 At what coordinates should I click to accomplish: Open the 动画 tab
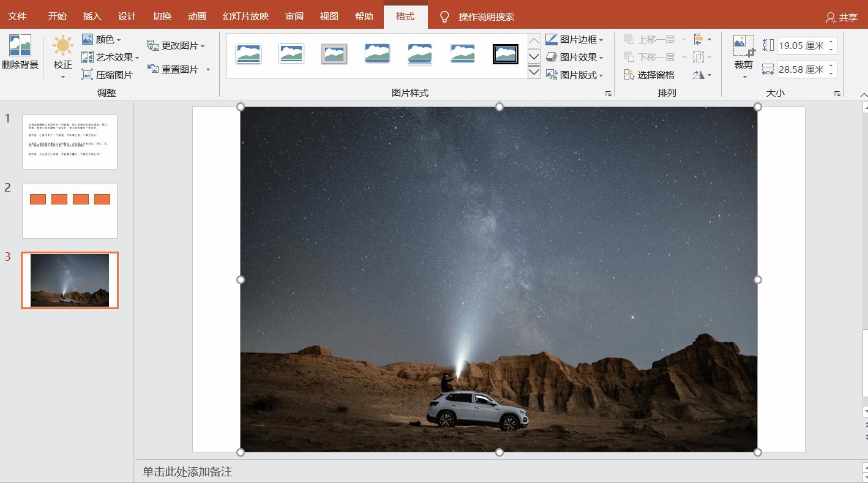[197, 17]
